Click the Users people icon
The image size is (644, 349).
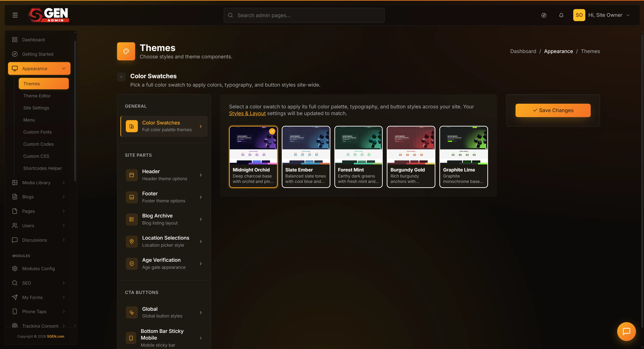[x=15, y=225]
